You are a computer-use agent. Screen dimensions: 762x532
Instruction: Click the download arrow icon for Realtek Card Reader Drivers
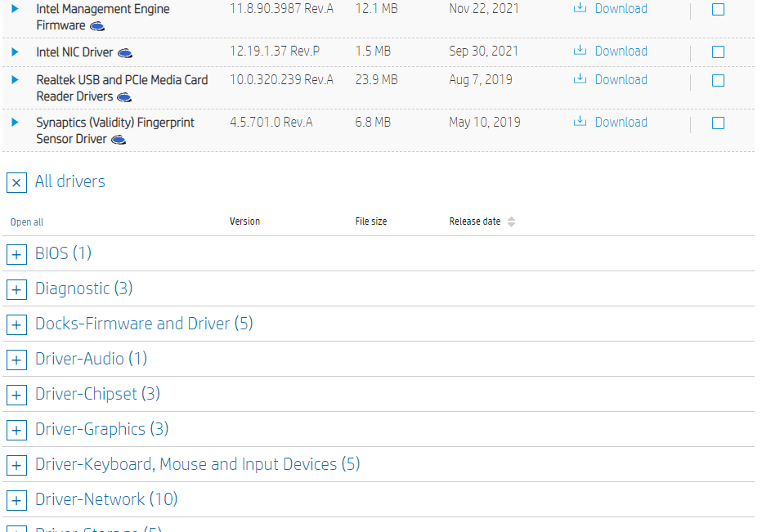click(580, 78)
